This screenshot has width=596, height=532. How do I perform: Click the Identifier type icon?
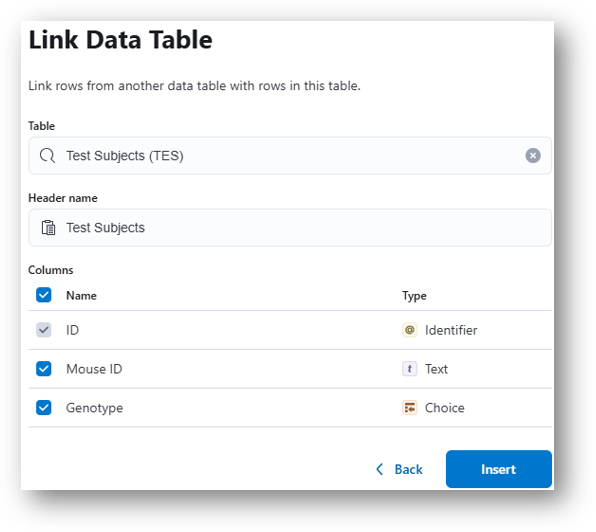(409, 330)
